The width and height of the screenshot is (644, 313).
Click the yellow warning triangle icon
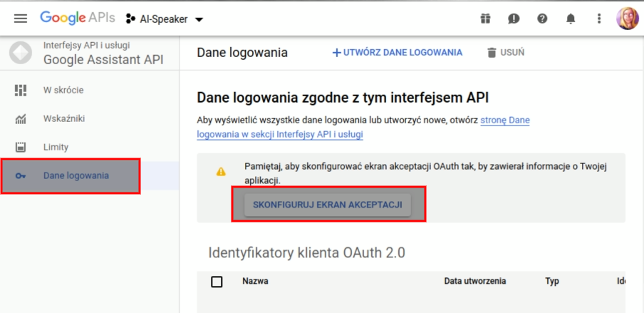click(x=221, y=172)
